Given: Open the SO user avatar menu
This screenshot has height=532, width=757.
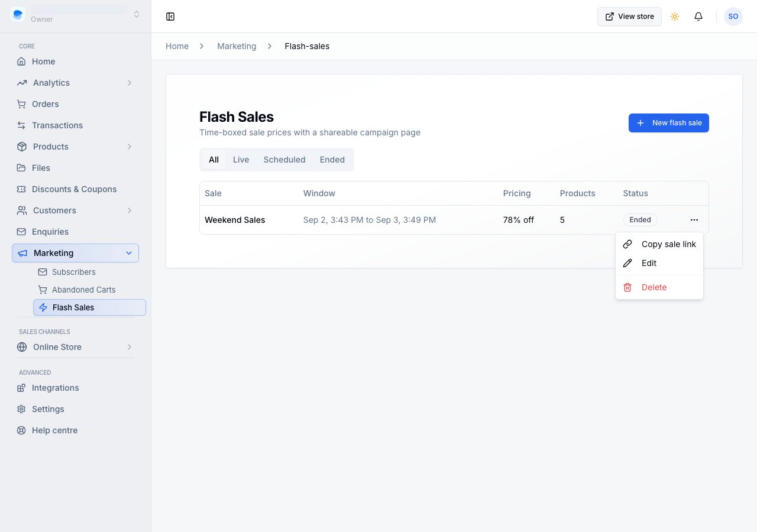Looking at the screenshot, I should [x=733, y=17].
